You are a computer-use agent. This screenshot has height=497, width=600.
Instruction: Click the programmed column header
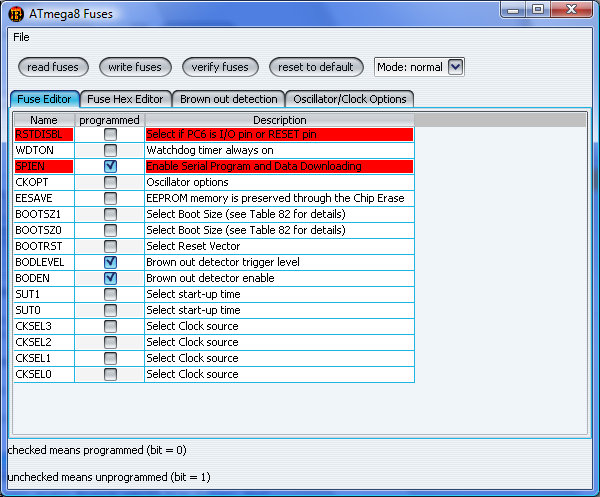tap(109, 120)
